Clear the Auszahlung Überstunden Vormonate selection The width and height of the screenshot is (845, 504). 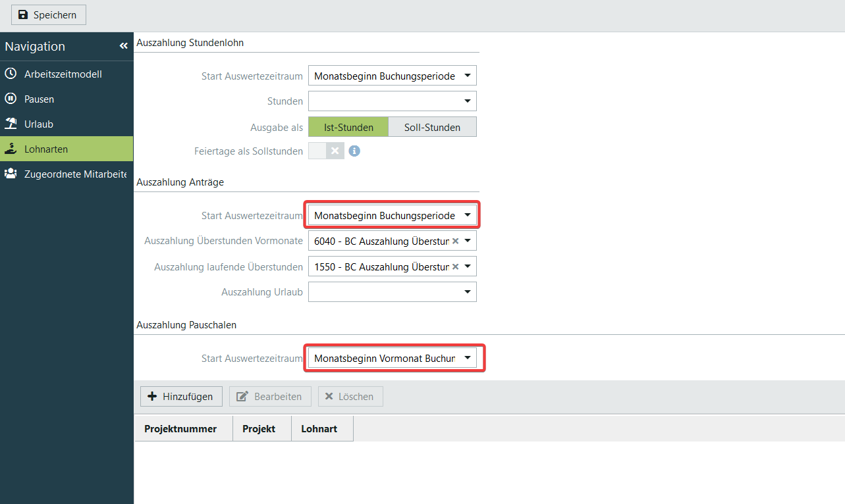coord(455,241)
